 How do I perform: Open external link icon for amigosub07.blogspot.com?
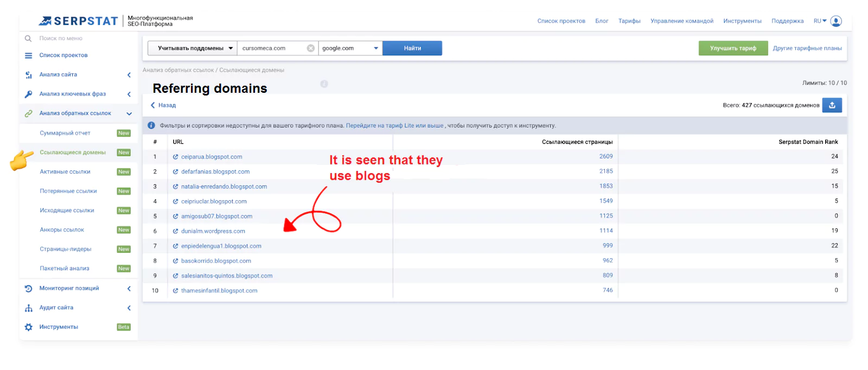click(x=175, y=216)
